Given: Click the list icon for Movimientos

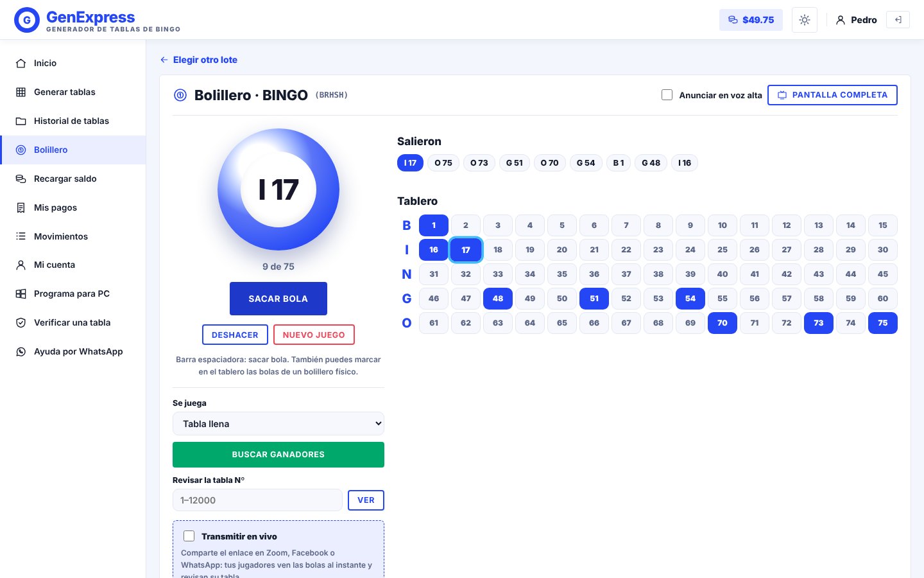Looking at the screenshot, I should pos(21,236).
